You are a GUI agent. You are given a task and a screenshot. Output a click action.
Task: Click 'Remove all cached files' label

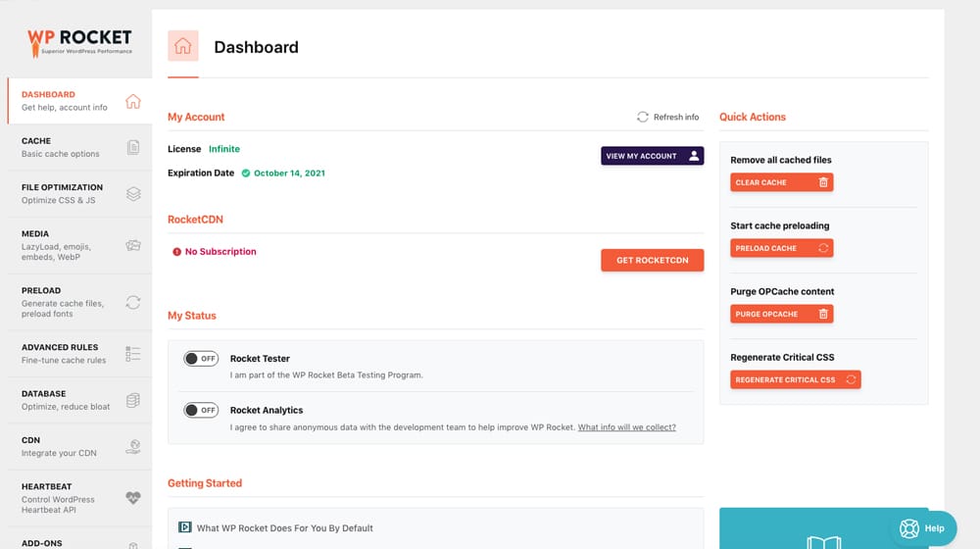(x=781, y=160)
